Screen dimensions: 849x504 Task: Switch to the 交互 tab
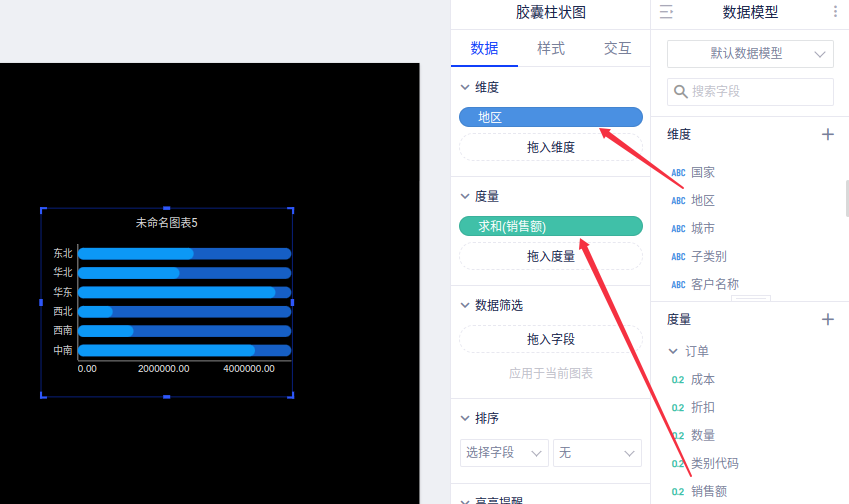click(617, 48)
